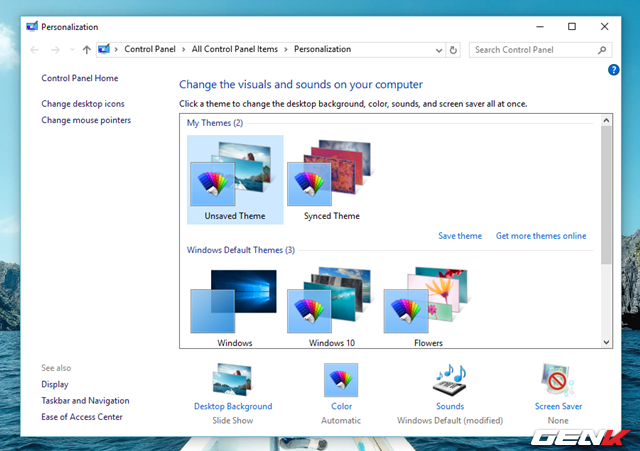Viewport: 640px width, 451px height.
Task: Open Change desktop icons link
Action: (83, 104)
